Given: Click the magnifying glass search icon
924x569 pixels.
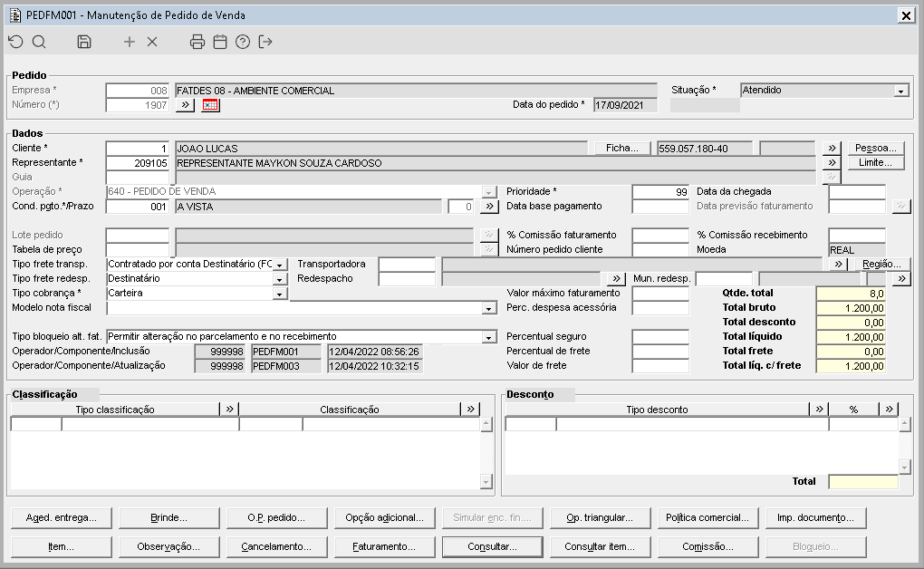Looking at the screenshot, I should coord(39,42).
